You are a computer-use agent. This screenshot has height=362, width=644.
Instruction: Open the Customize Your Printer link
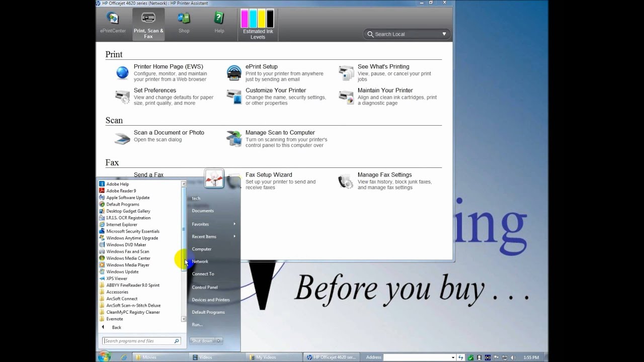pos(276,90)
